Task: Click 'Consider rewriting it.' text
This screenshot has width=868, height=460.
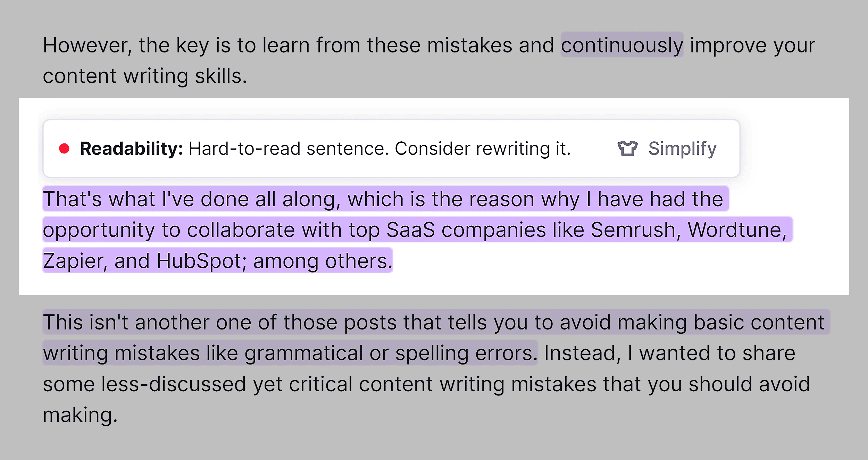Action: click(x=486, y=148)
